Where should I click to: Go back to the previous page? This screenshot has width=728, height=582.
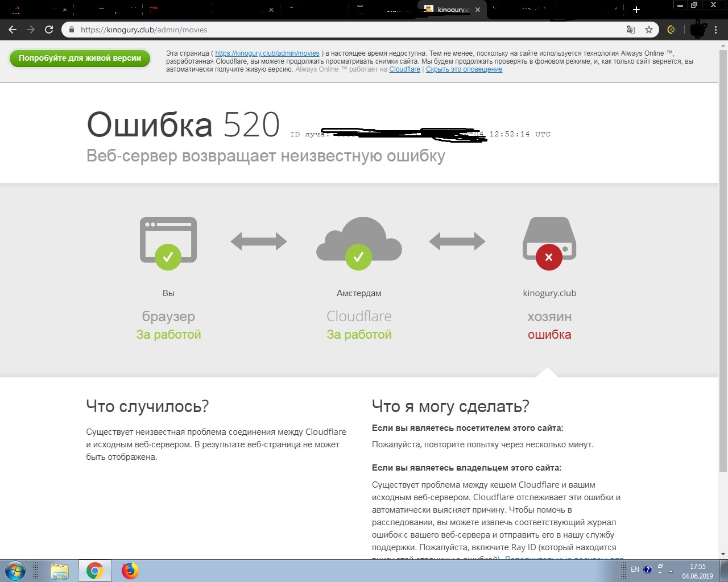coord(13,30)
